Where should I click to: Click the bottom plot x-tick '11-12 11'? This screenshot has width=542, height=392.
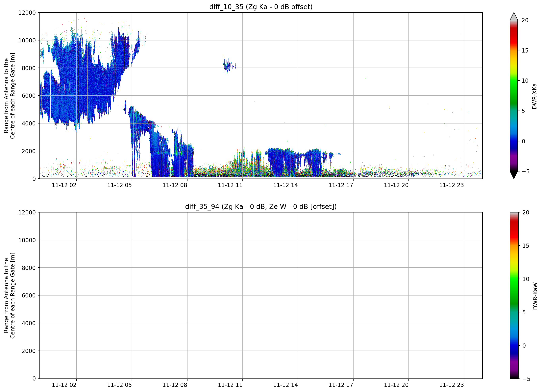(230, 385)
